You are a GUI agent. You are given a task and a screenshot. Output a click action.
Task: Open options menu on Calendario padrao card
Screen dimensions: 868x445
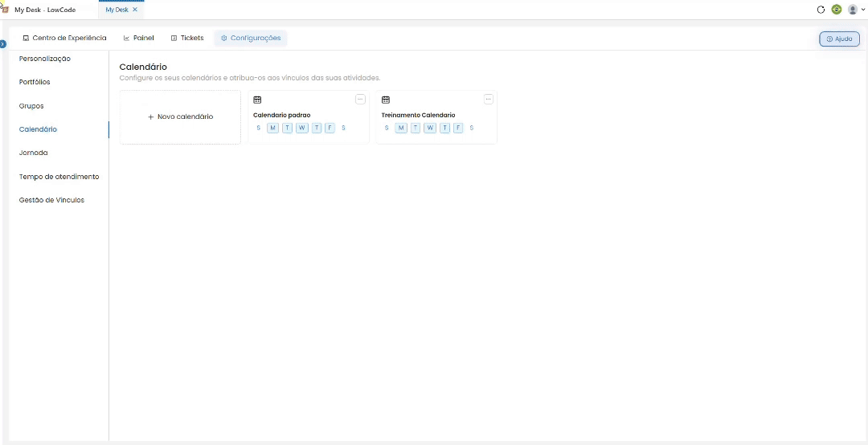tap(360, 100)
